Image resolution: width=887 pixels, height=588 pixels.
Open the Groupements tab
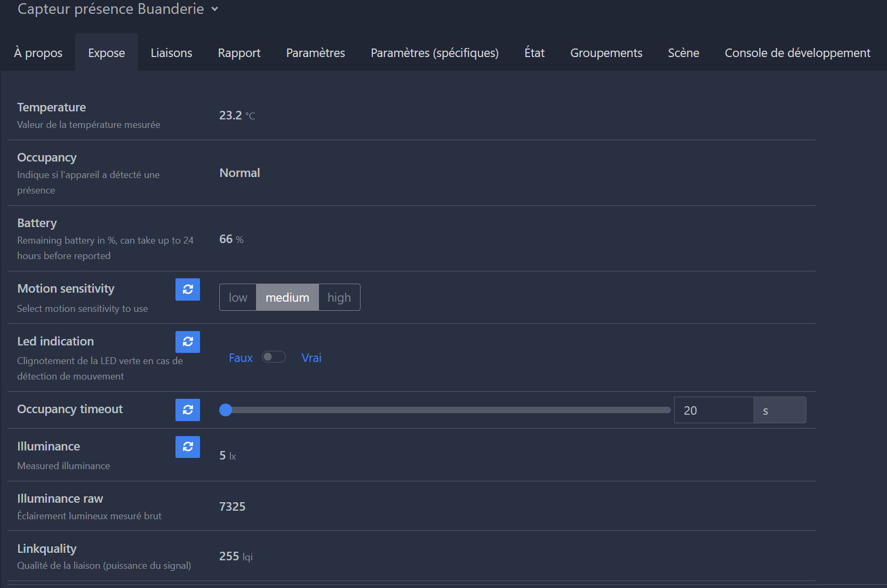pyautogui.click(x=606, y=53)
